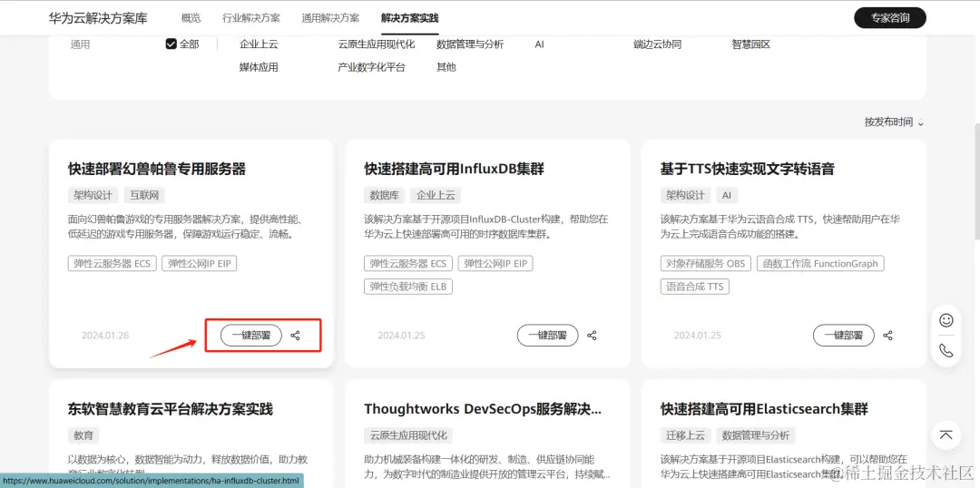Filter by 智慧园区 category

coord(750,44)
